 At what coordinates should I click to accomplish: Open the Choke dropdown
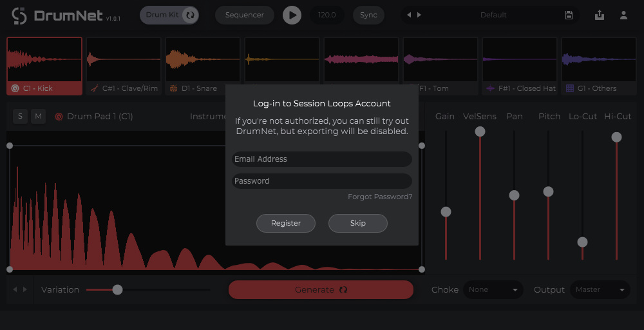tap(493, 290)
